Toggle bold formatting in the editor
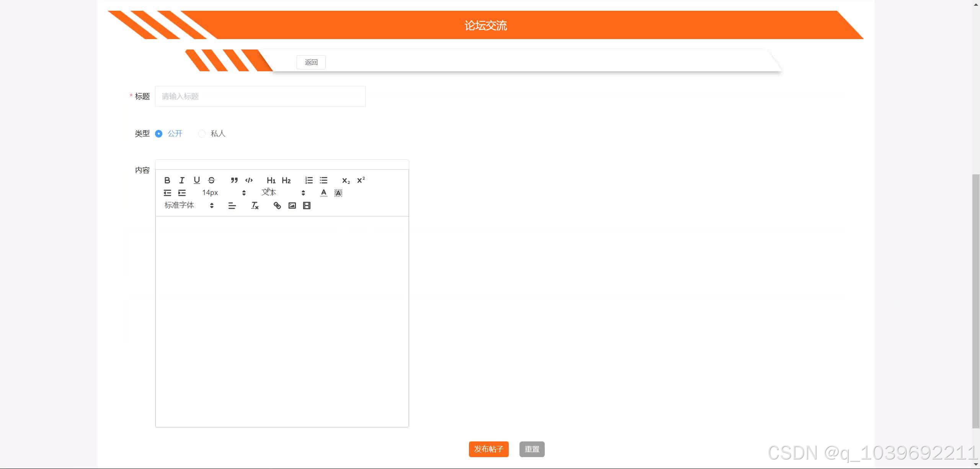This screenshot has height=469, width=980. click(x=167, y=180)
